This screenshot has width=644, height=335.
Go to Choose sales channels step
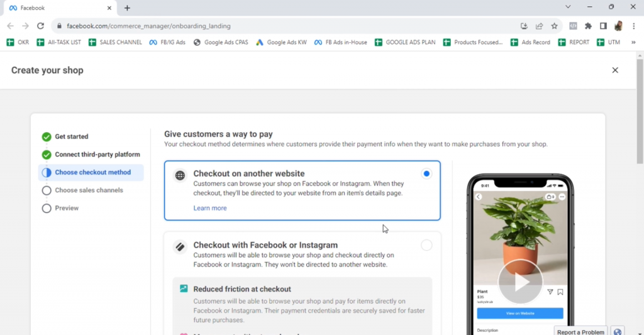pyautogui.click(x=89, y=190)
